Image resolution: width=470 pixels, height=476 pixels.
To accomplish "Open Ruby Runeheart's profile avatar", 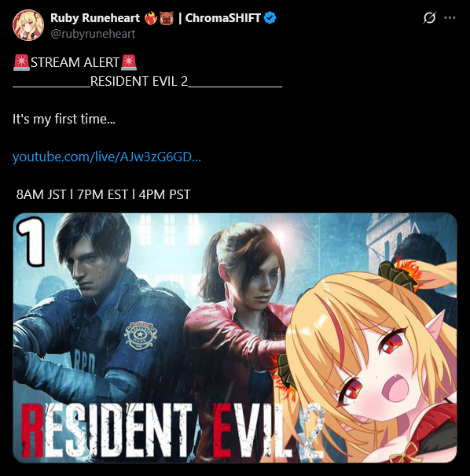I will click(28, 25).
